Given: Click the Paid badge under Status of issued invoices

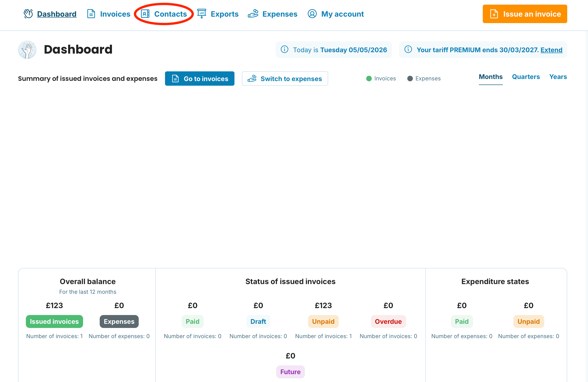Looking at the screenshot, I should point(192,321).
